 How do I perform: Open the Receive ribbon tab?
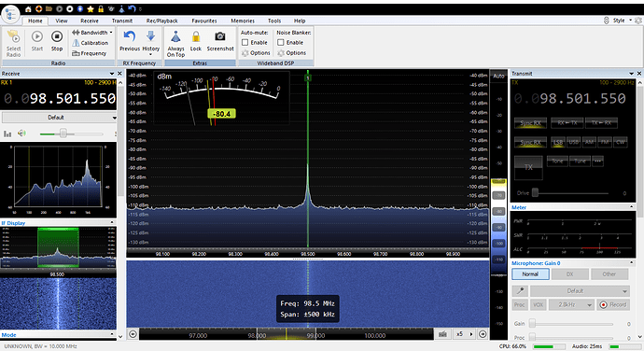point(89,21)
